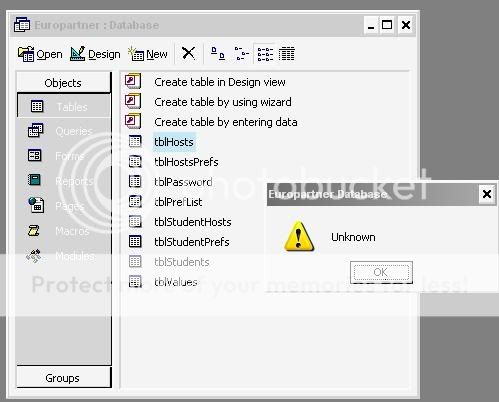Open the Macros objects category

click(x=64, y=231)
